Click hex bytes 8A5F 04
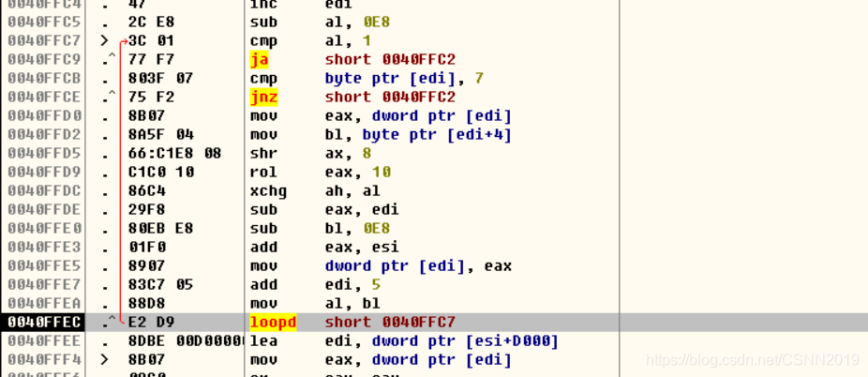This screenshot has width=868, height=377. pyautogui.click(x=160, y=135)
